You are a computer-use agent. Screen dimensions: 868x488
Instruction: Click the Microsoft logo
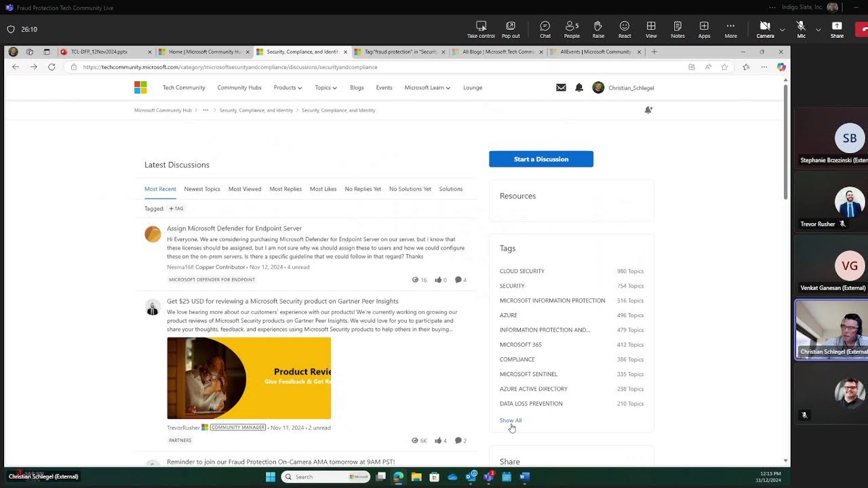pos(140,87)
